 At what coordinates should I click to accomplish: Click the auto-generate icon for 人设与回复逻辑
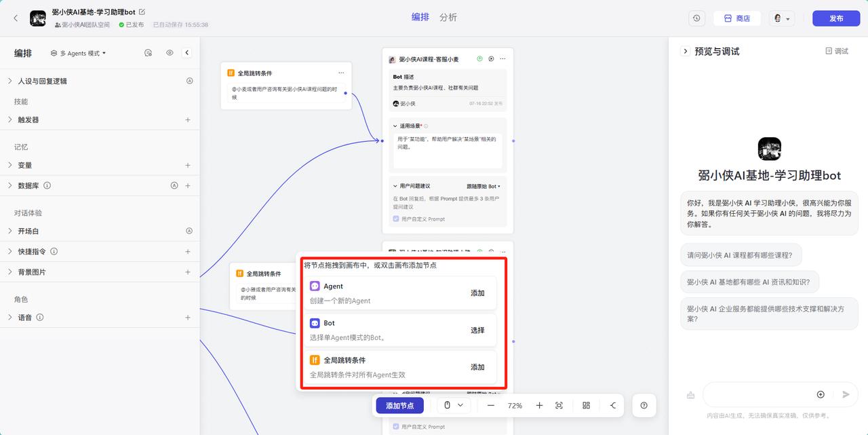tap(190, 81)
